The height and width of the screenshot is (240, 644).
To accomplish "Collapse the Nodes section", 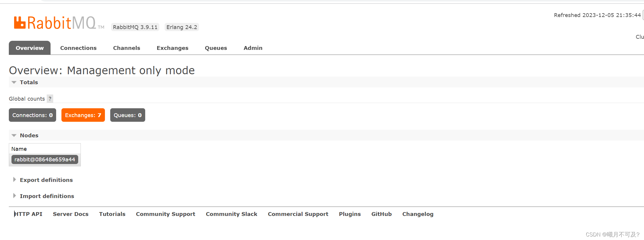I will pos(29,135).
